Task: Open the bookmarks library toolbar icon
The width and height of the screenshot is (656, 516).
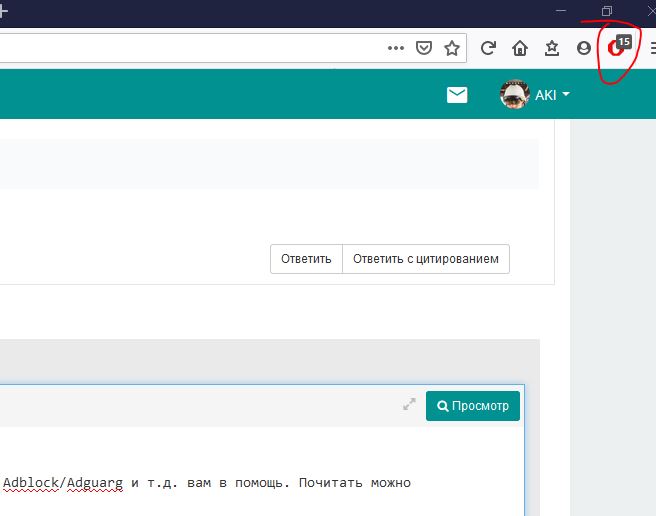Action: pyautogui.click(x=552, y=47)
